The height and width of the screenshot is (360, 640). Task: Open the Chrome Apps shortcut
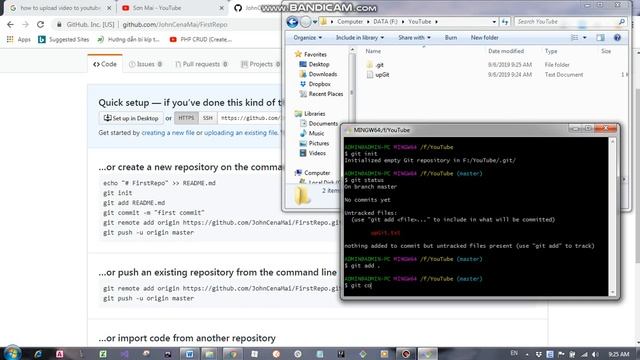coord(19,40)
